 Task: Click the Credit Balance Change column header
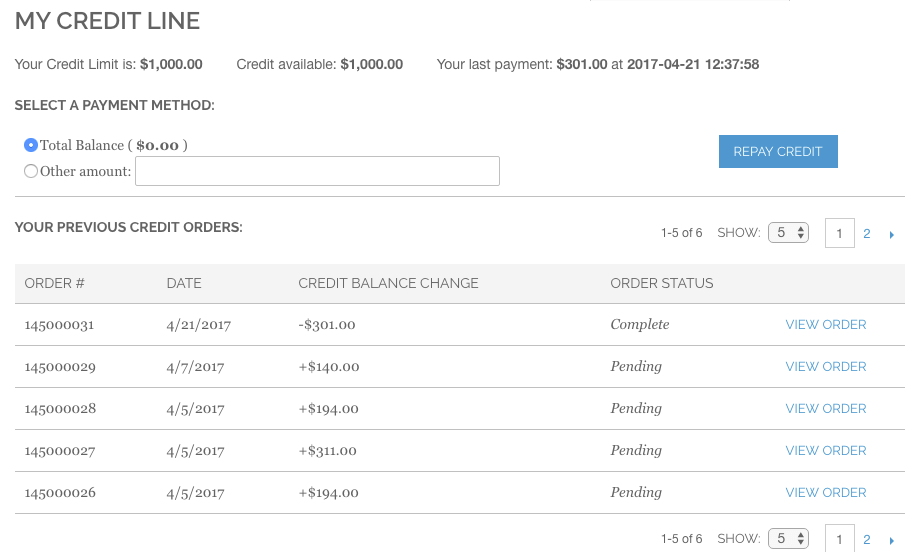[388, 283]
